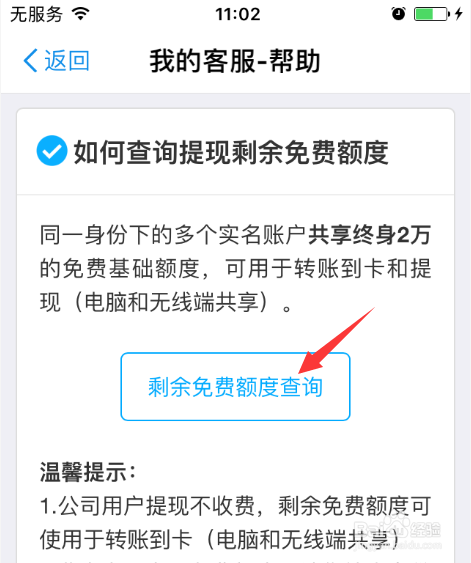Screen dimensions: 471x563
Task: Tap the 无服务 carrier status text
Action: tap(36, 14)
